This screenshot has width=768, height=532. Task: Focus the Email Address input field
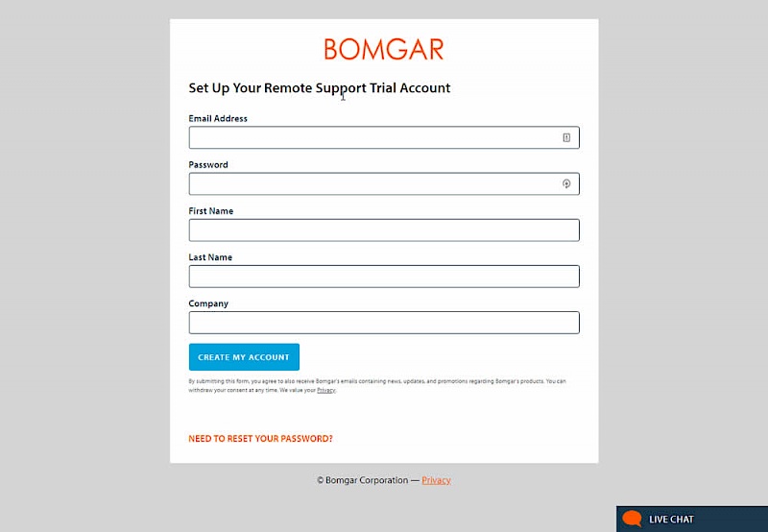[x=374, y=137]
